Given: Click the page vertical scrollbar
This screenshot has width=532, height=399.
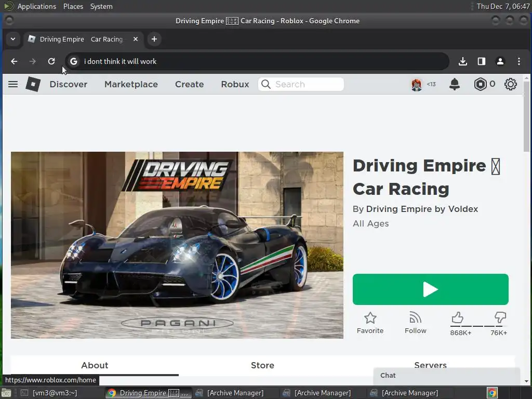Looking at the screenshot, I should (x=526, y=116).
